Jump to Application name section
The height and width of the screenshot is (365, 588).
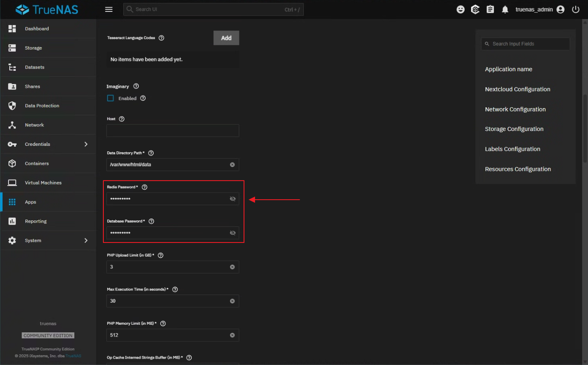pos(508,69)
